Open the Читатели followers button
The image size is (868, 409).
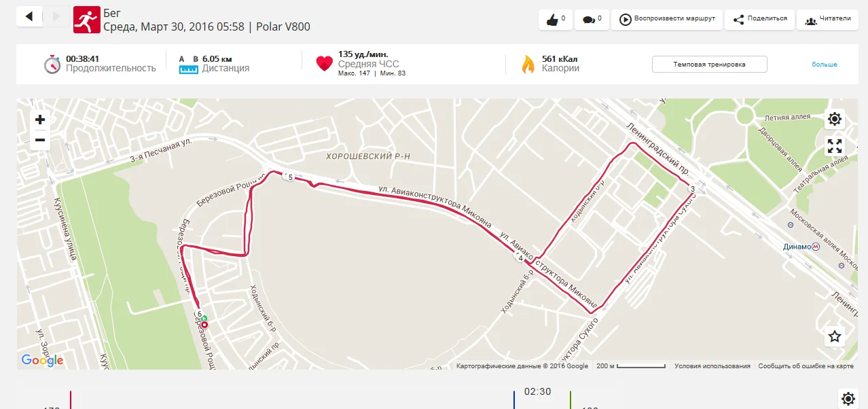click(x=827, y=19)
